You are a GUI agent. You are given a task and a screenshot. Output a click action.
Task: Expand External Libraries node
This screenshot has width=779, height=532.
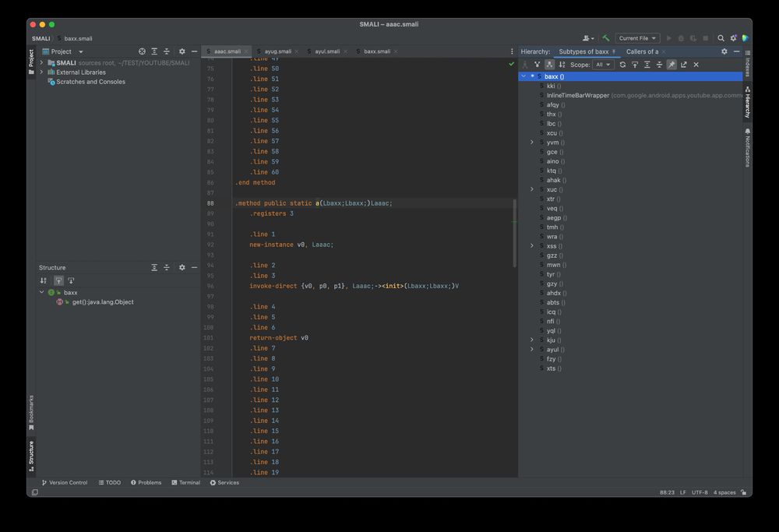point(42,72)
